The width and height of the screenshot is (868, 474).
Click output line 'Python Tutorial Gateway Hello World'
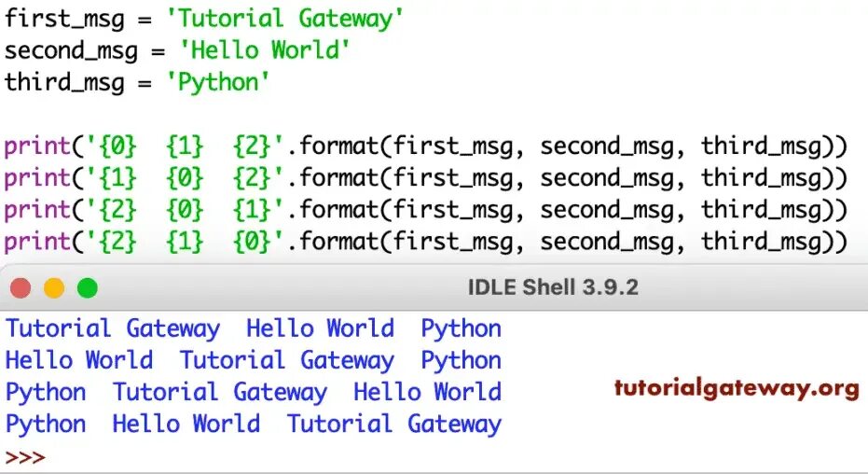(x=254, y=393)
